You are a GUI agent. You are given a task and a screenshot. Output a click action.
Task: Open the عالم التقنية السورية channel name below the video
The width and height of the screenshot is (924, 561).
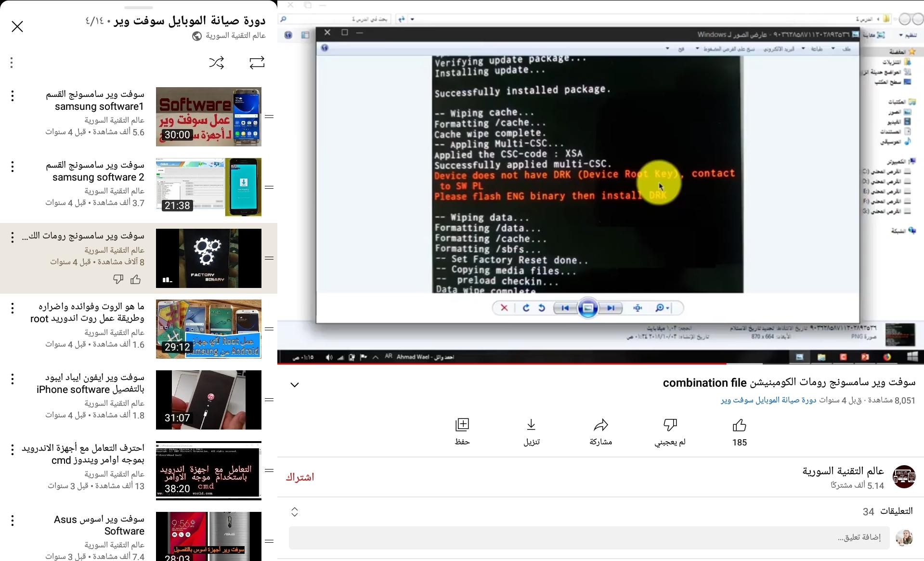coord(843,471)
